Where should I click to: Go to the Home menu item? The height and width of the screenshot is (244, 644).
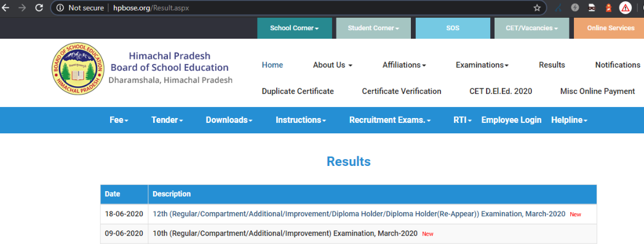pyautogui.click(x=272, y=65)
